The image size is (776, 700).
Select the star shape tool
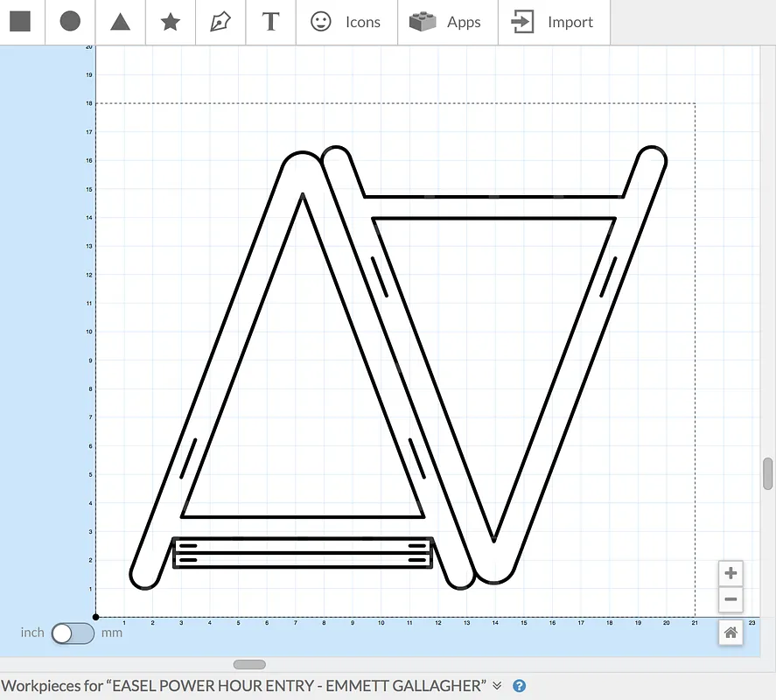[171, 22]
